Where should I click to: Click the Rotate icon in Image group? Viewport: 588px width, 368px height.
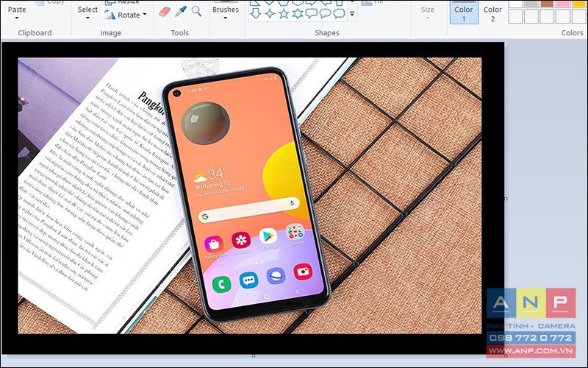point(110,15)
